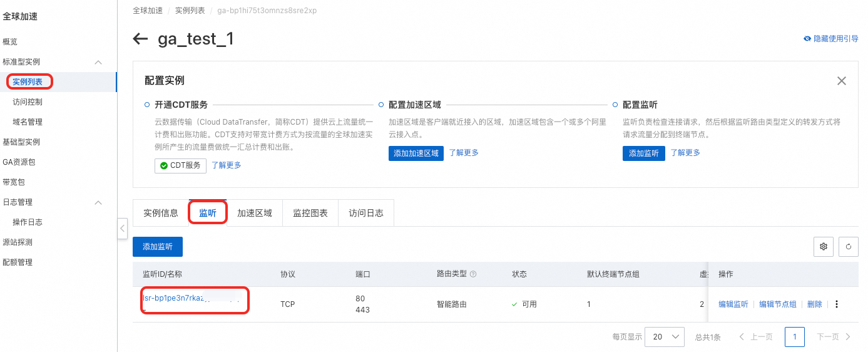Go to page 1 in pagination
The image size is (868, 352).
[795, 337]
